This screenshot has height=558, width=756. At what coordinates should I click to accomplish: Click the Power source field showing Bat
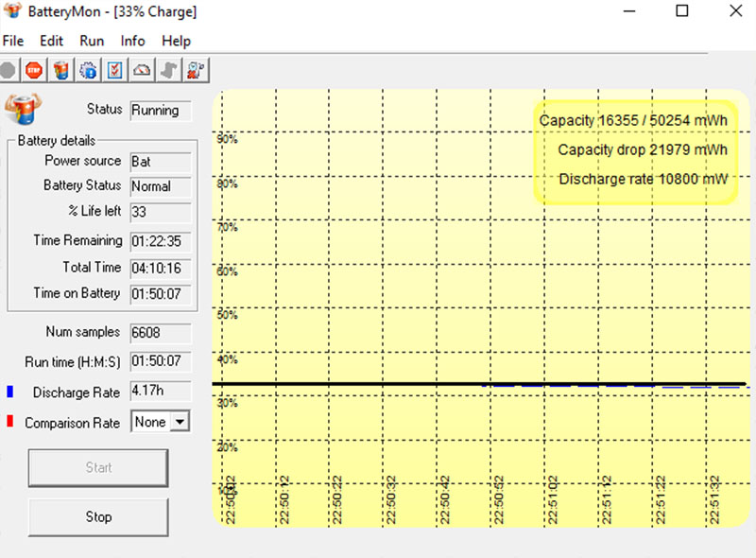click(x=161, y=162)
